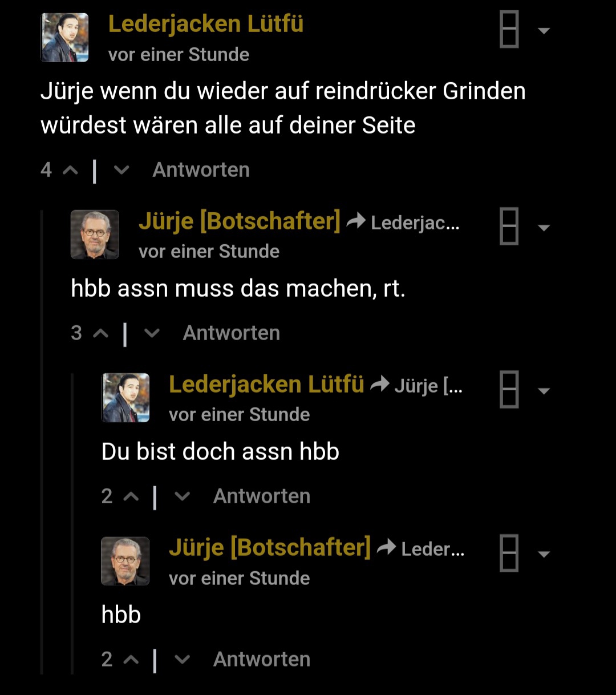Downvote the last "hbb" comment
Screen dimensions: 616x695
tap(182, 660)
